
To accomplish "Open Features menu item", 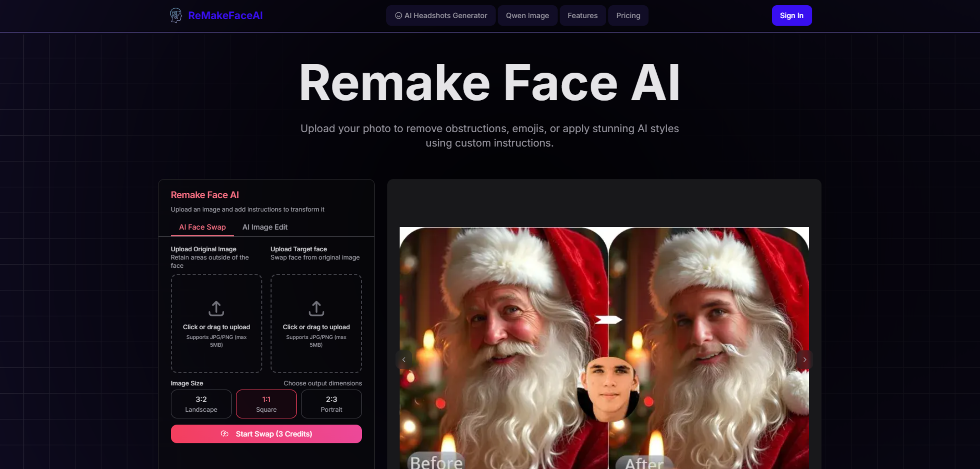I will [582, 16].
